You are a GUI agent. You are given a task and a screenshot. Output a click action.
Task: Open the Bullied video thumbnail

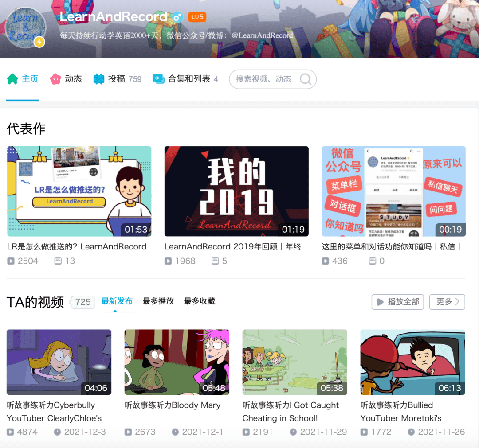tap(413, 362)
